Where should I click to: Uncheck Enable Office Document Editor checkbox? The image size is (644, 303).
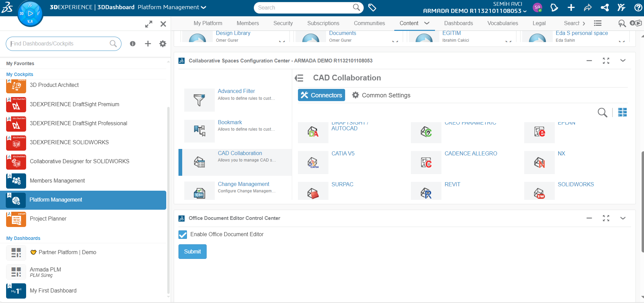coord(183,234)
